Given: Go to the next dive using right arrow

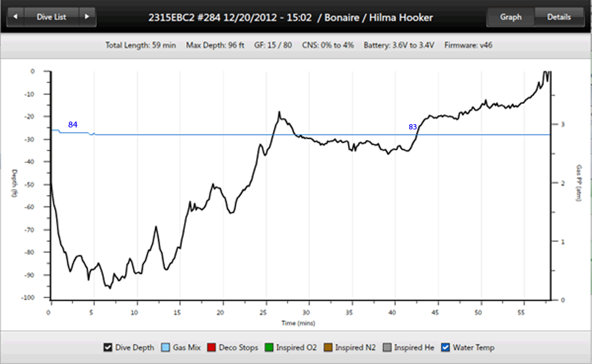Looking at the screenshot, I should [86, 17].
